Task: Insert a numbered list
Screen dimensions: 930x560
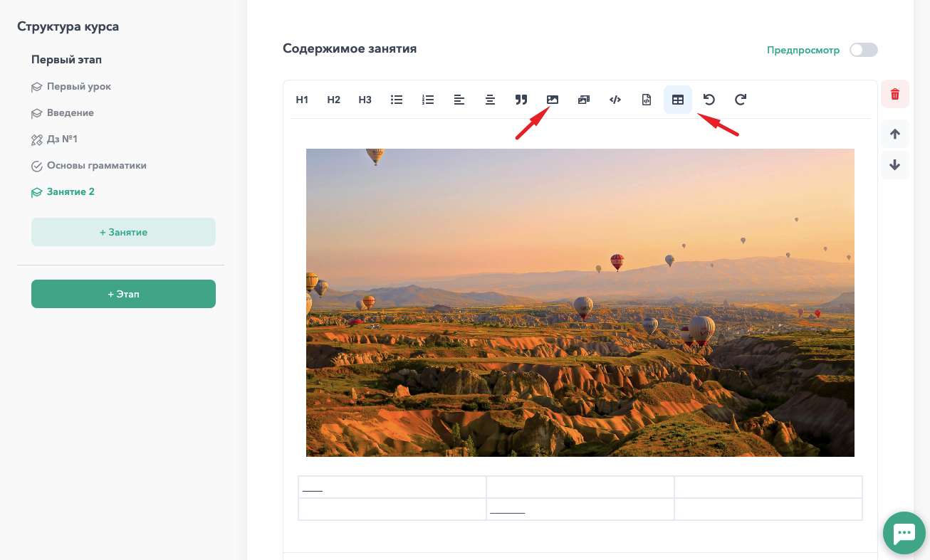Action: [428, 100]
